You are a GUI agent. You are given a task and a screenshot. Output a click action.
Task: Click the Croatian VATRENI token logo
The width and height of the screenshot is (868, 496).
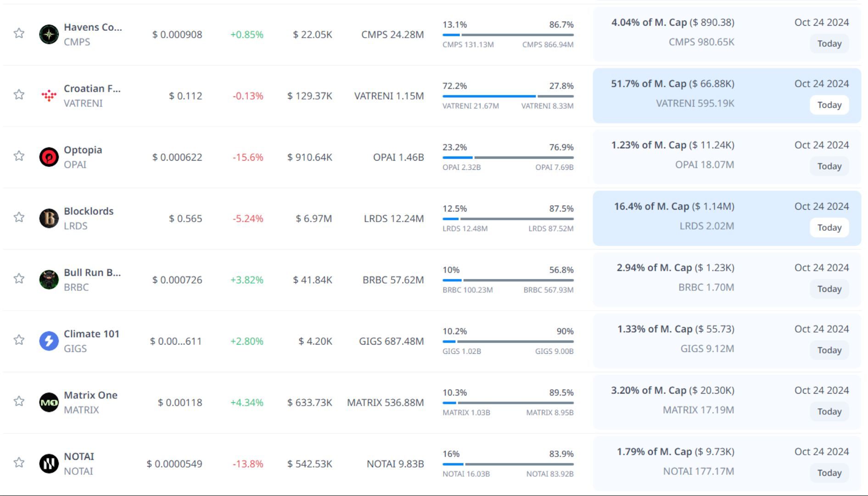coord(49,95)
